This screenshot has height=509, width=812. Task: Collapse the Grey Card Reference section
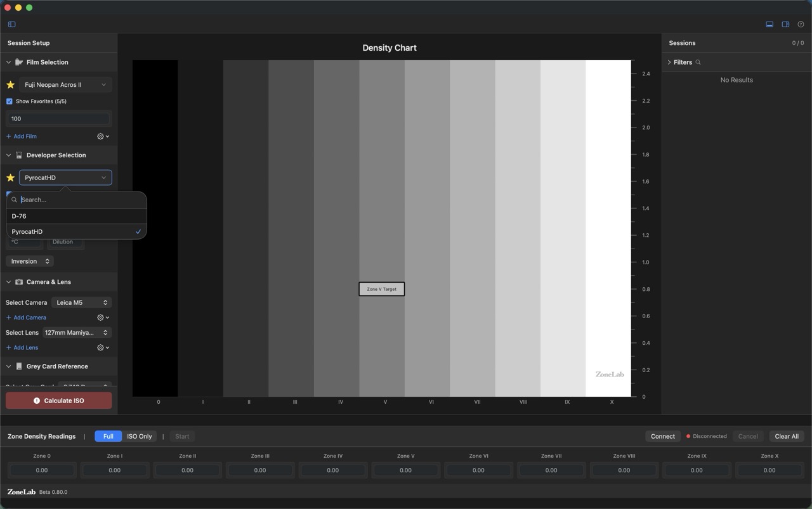click(8, 366)
